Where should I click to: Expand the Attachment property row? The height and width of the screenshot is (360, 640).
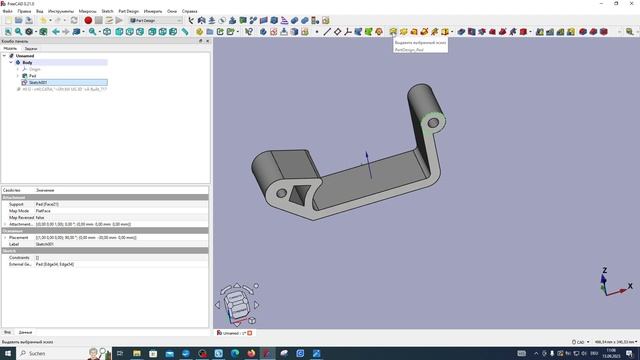[x=5, y=224]
